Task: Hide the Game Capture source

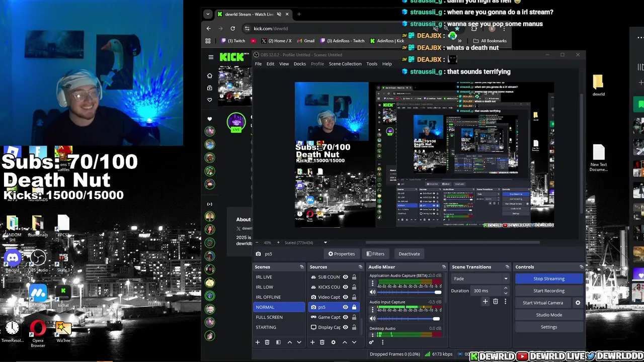Action: [x=345, y=317]
